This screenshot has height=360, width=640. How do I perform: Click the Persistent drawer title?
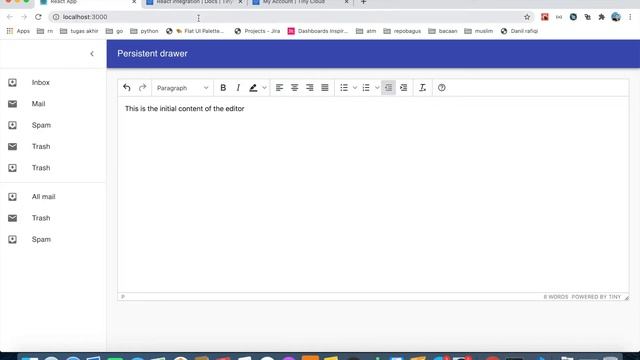pos(152,53)
